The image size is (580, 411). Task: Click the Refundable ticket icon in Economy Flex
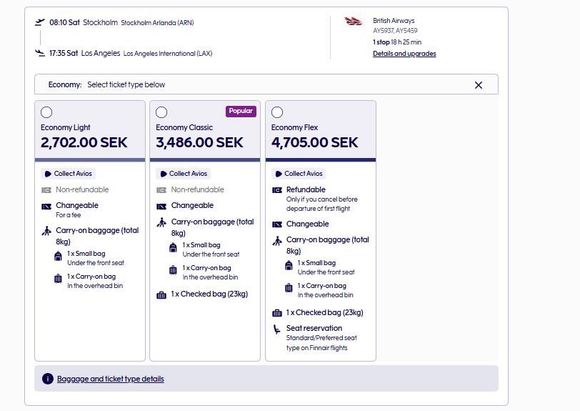[x=277, y=190]
